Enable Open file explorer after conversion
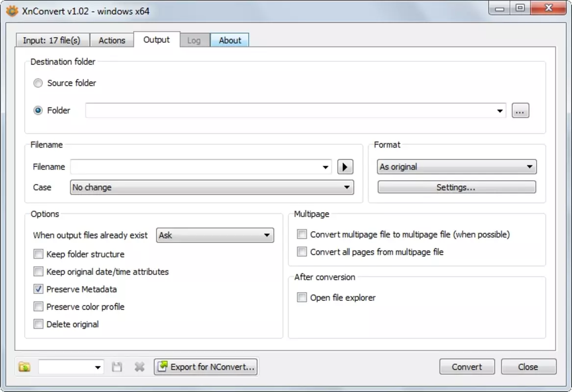 click(302, 297)
